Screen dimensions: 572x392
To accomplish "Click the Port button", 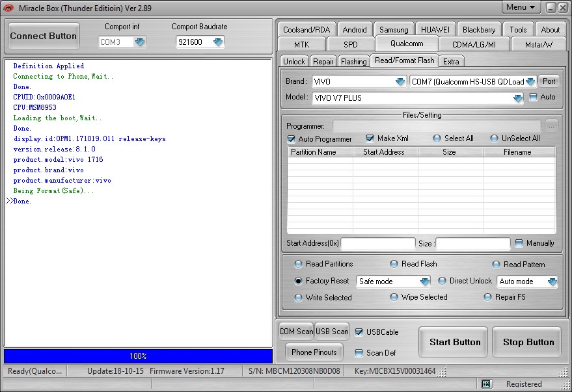I will coord(549,81).
